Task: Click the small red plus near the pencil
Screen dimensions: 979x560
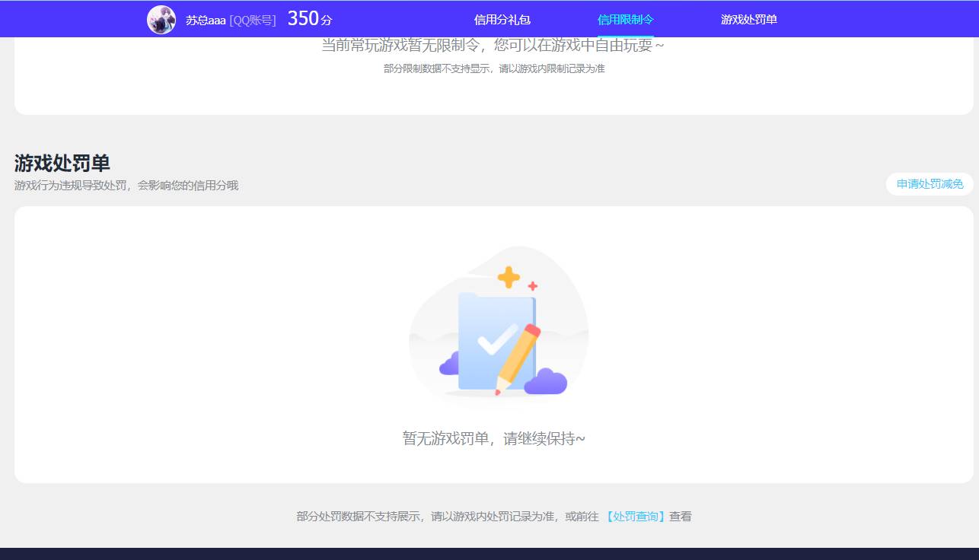Action: (534, 287)
